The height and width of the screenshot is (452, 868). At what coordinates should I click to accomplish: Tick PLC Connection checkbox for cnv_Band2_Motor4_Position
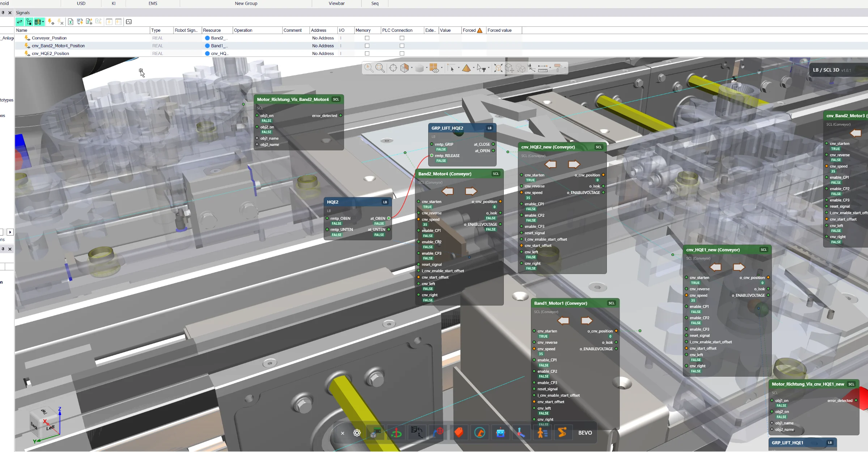402,46
